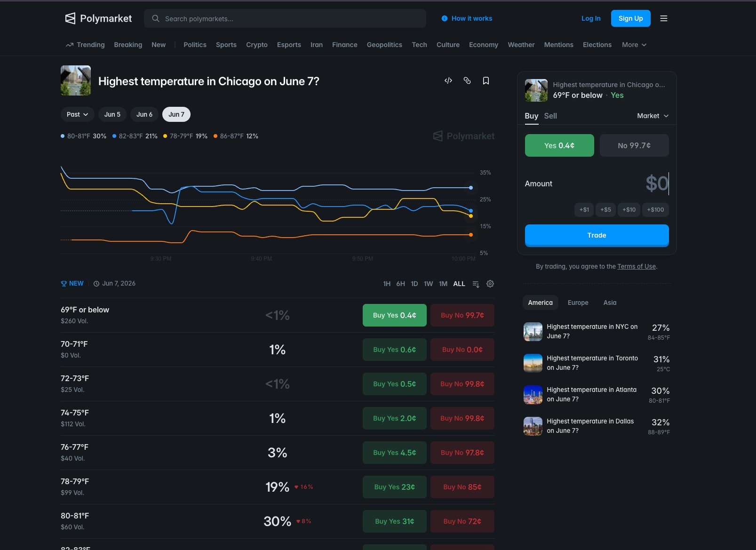Set chart range to 6H

pyautogui.click(x=400, y=284)
